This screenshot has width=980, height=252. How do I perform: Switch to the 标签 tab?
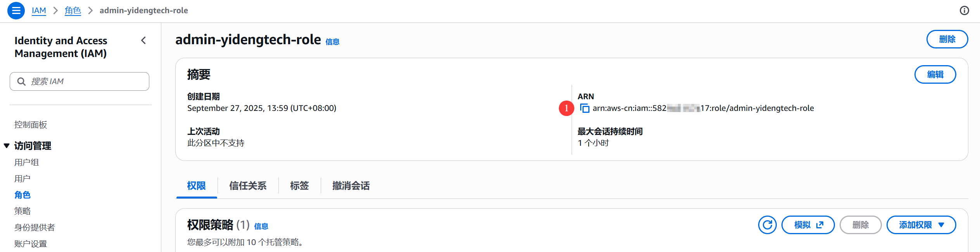[299, 186]
